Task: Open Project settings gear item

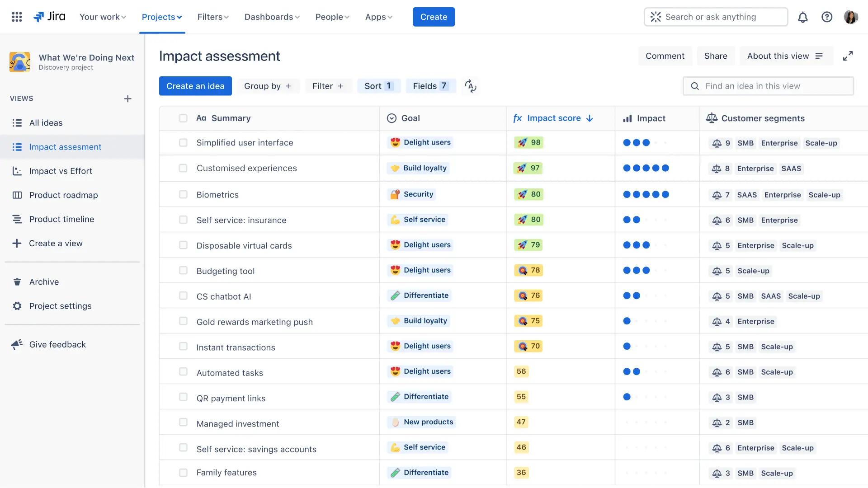Action: point(60,306)
